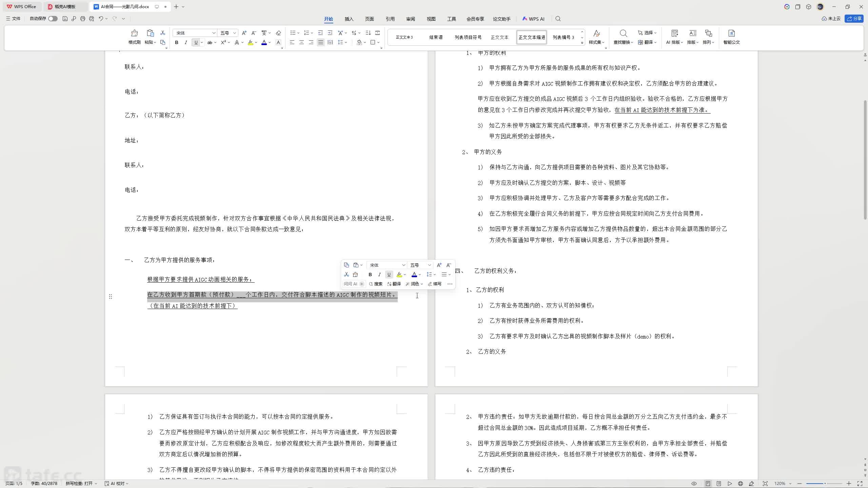This screenshot has width=868, height=488.
Task: Open the AI 排版 dropdown in ribbon
Action: click(x=674, y=42)
